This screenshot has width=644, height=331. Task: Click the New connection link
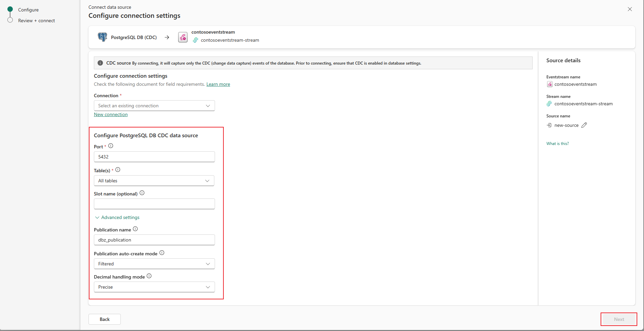coord(110,114)
